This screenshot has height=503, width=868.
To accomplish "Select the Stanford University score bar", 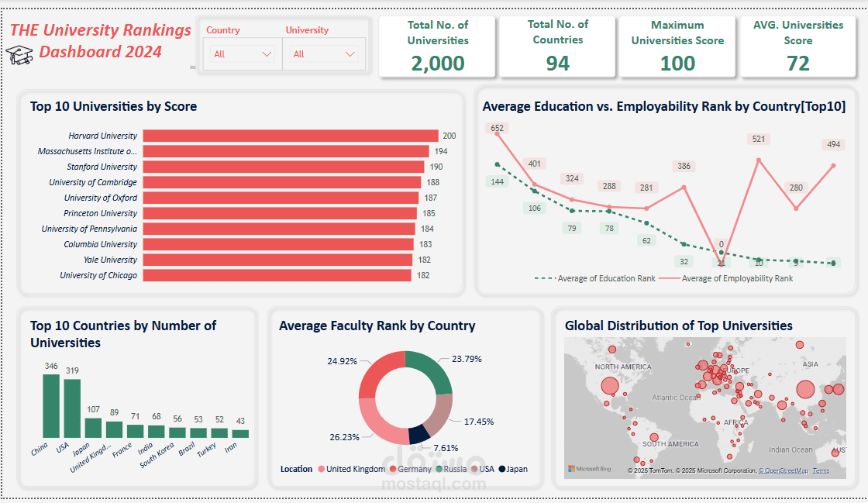I will click(x=284, y=167).
